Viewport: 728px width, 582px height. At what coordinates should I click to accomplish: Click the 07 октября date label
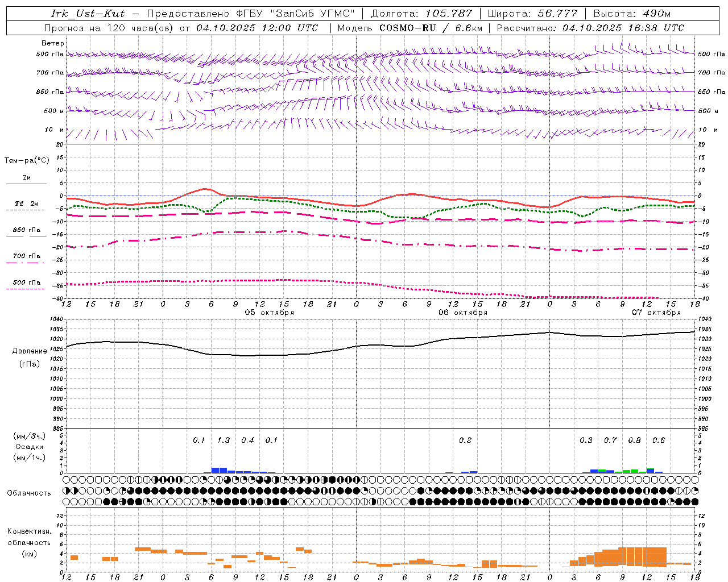tap(656, 313)
